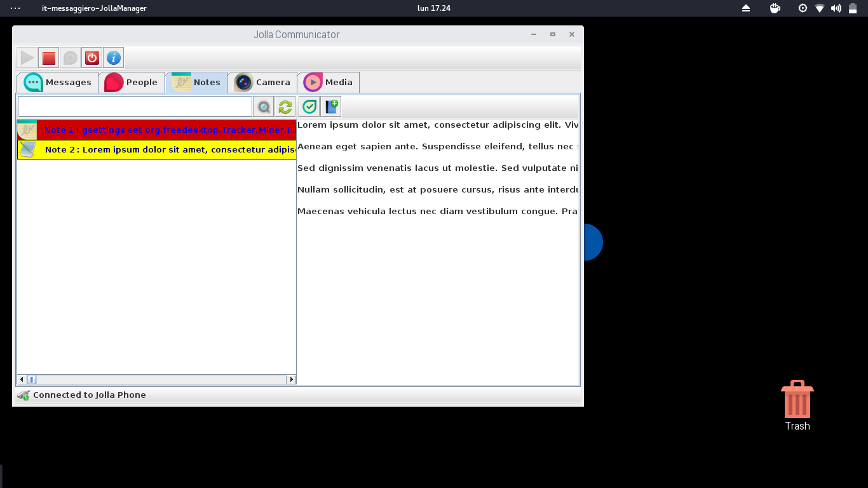Click the crosshair location icon in top panel
Image resolution: width=868 pixels, height=488 pixels.
[803, 8]
